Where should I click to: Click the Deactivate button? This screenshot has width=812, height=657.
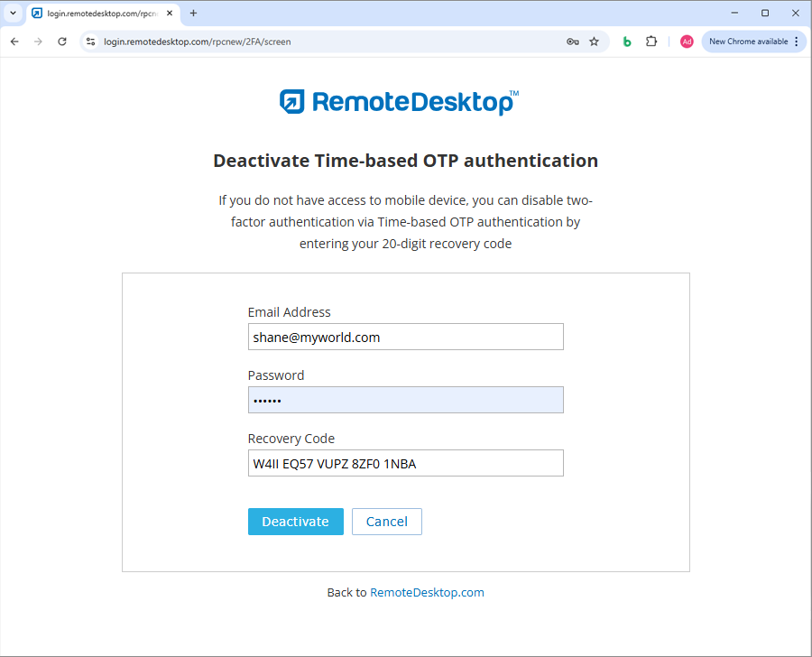click(295, 522)
